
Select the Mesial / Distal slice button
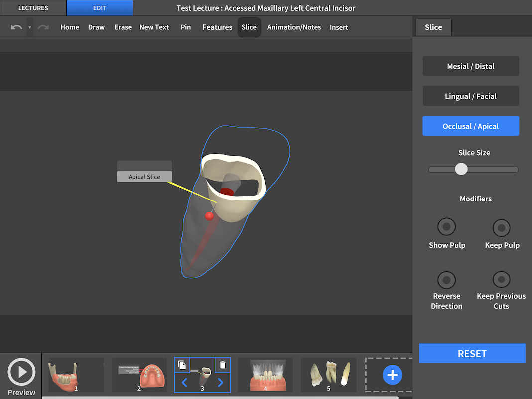[471, 66]
